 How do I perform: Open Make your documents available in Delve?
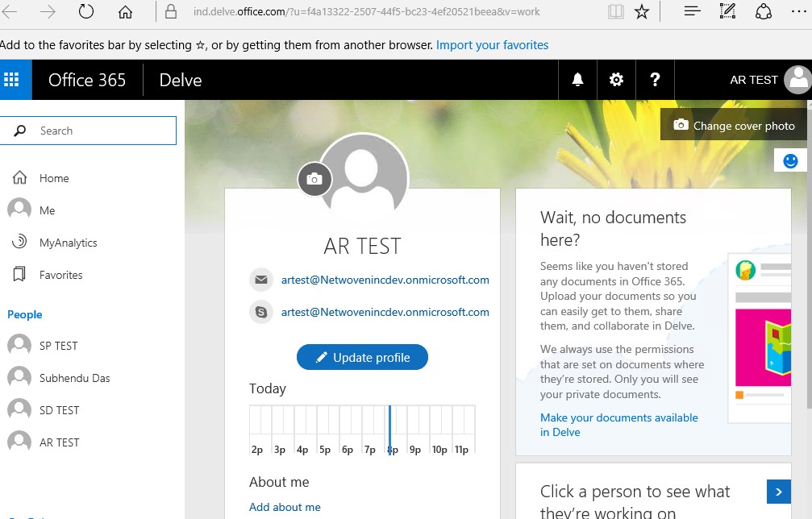coord(618,425)
